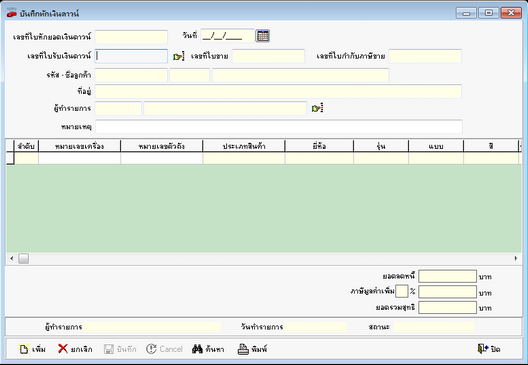Click the เลขที่ใบกำกับภาษีขาย field
The height and width of the screenshot is (365, 528).
(x=425, y=56)
